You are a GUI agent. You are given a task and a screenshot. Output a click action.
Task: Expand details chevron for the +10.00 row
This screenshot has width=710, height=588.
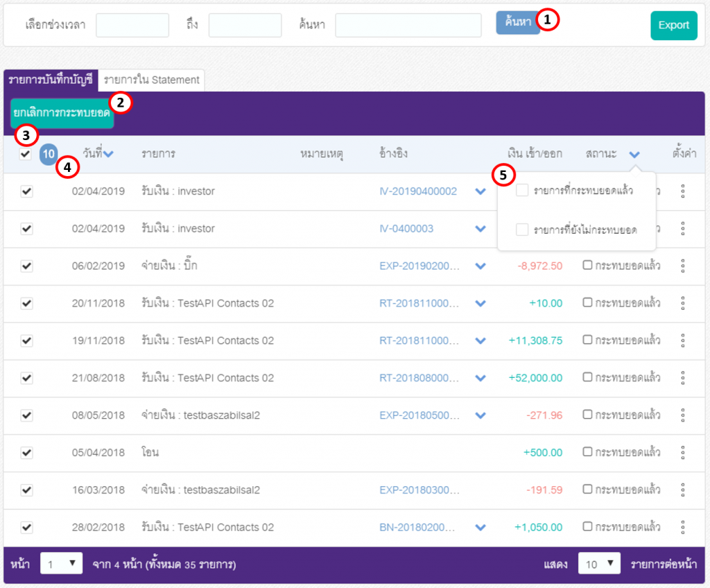(x=480, y=304)
